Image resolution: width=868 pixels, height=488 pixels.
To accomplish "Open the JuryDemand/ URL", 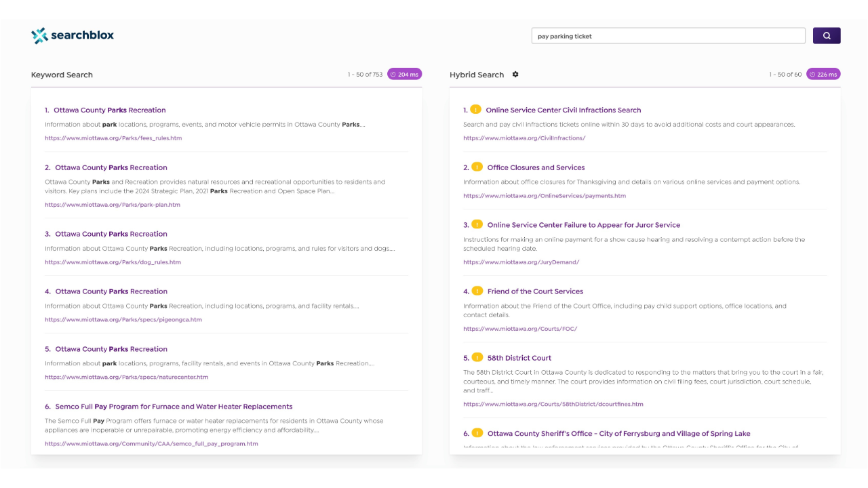I will coord(521,262).
